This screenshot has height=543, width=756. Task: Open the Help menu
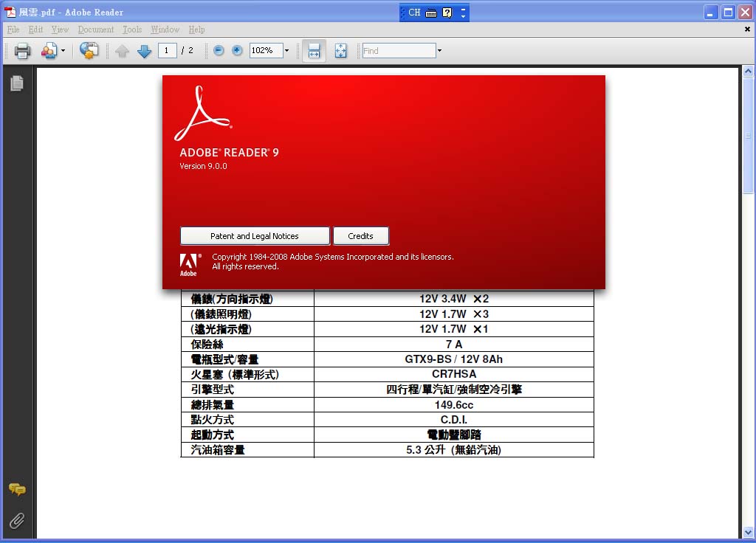tap(196, 30)
